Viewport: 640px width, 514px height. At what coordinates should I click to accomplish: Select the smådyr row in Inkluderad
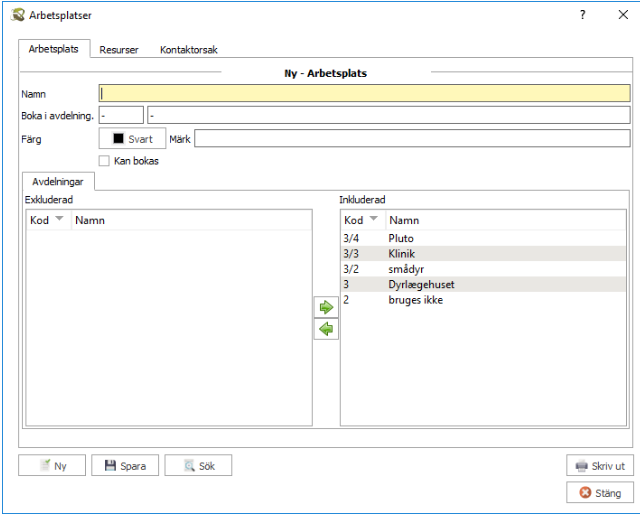click(x=483, y=269)
